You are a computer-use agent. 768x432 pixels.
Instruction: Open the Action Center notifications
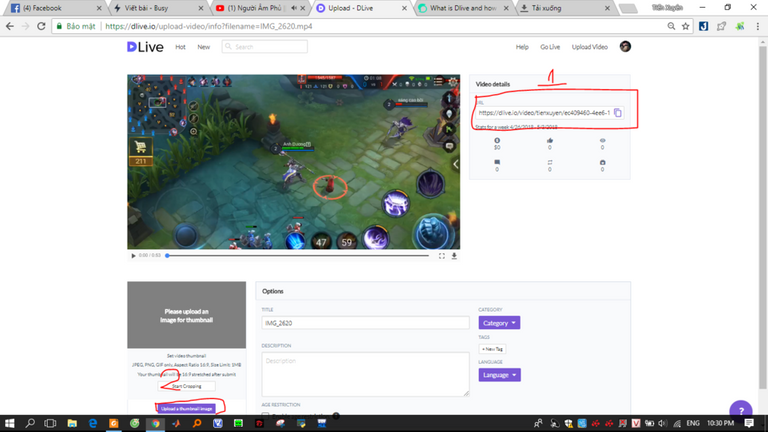pos(749,423)
